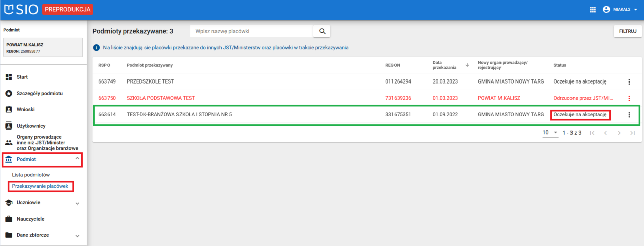Click the SIO logo in header
Screen dimensions: 644x246
click(x=20, y=10)
